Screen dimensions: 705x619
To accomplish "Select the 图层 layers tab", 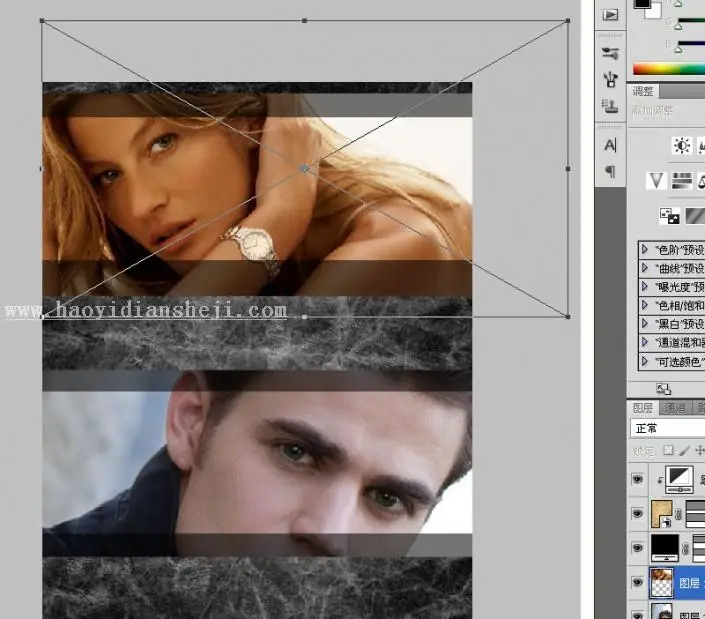I will coord(643,408).
